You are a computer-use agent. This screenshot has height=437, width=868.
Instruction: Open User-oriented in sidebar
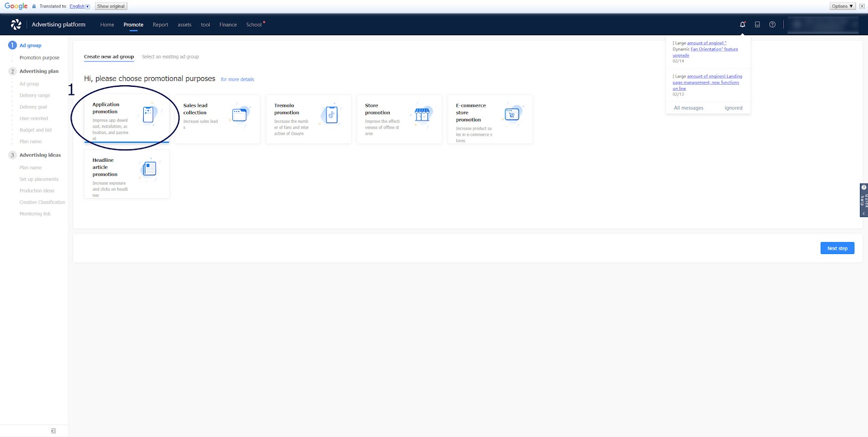(34, 118)
